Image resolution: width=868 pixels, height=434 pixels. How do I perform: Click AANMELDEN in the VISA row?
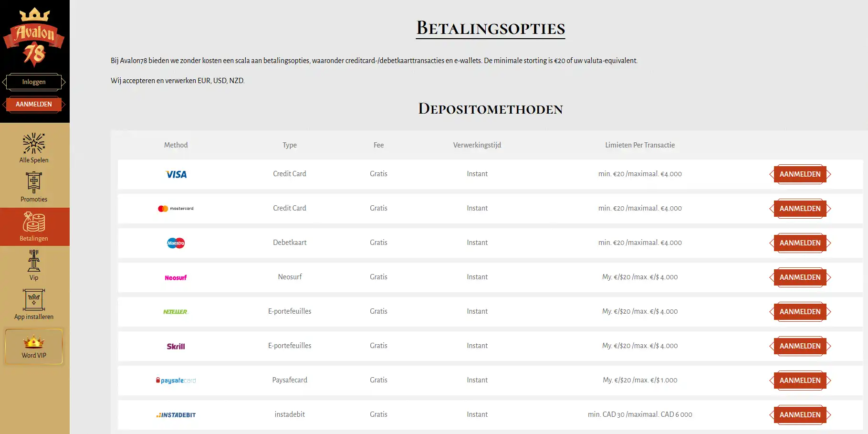800,174
